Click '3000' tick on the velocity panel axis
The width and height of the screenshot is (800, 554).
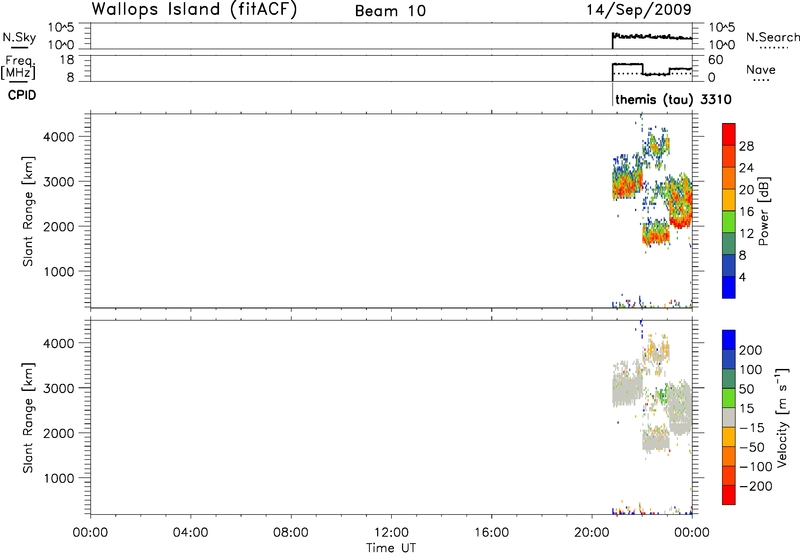[59, 388]
